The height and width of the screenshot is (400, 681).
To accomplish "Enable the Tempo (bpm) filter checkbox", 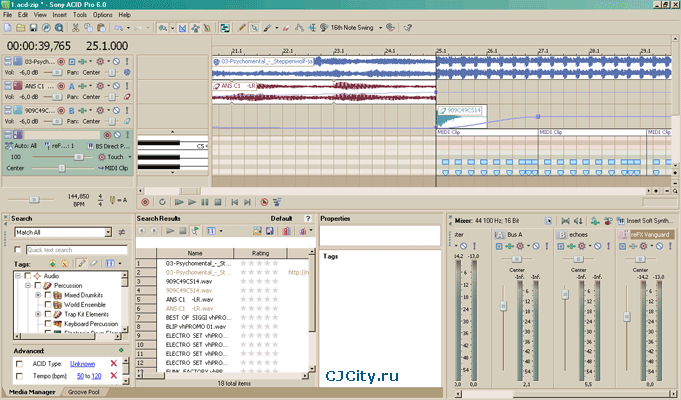I will tap(19, 376).
